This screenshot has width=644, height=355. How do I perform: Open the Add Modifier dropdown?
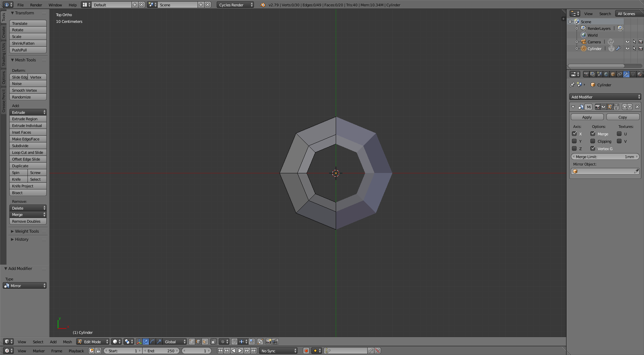(x=605, y=97)
